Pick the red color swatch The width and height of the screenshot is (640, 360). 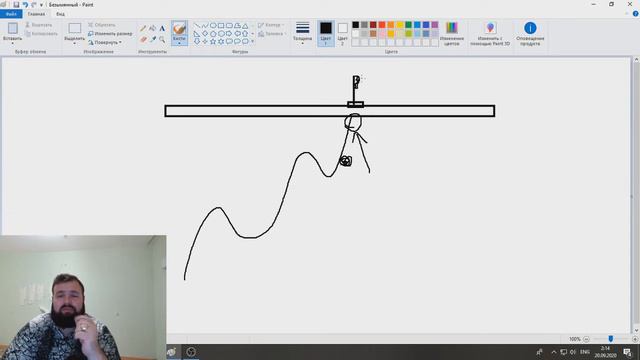[382, 25]
